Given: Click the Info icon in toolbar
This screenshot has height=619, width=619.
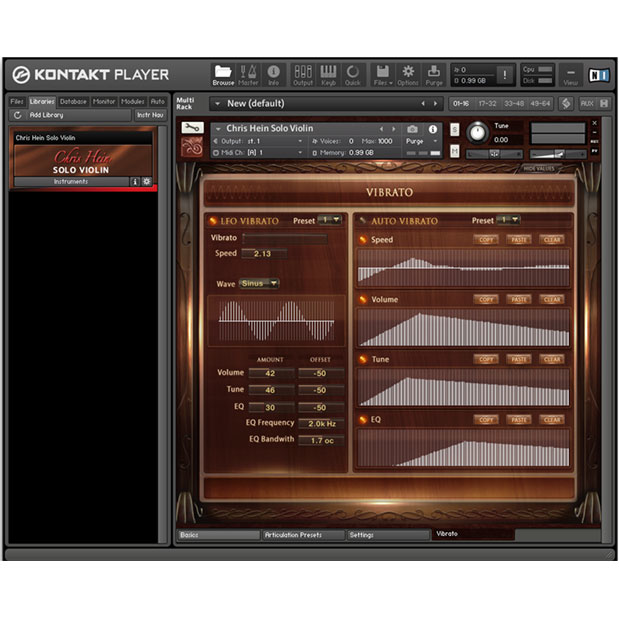Looking at the screenshot, I should pos(274,75).
